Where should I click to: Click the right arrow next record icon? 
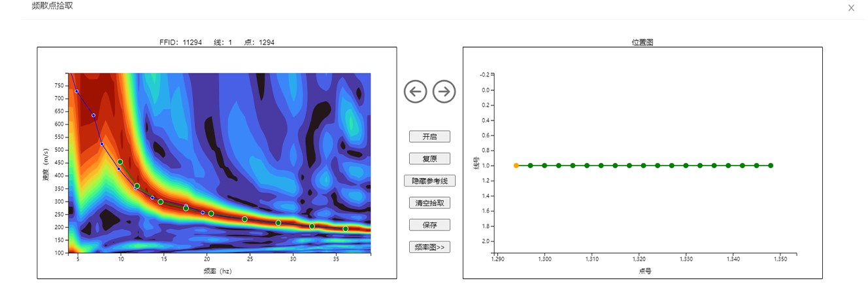pos(444,92)
